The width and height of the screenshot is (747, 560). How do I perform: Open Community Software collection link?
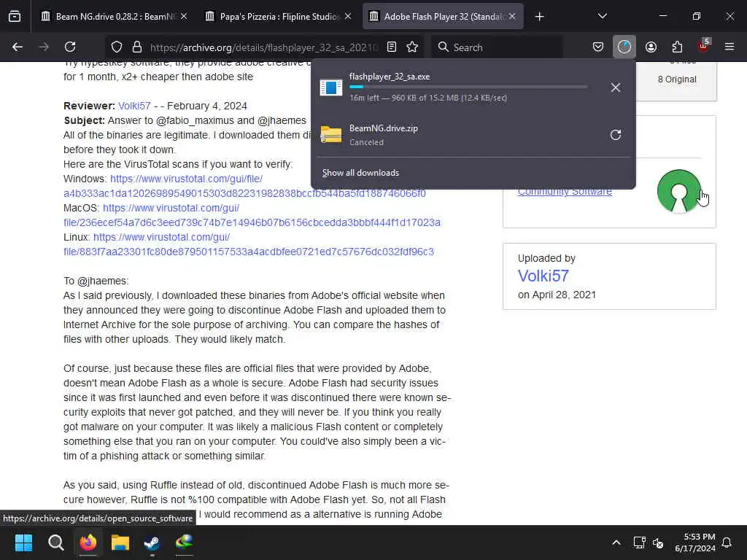[x=565, y=192]
